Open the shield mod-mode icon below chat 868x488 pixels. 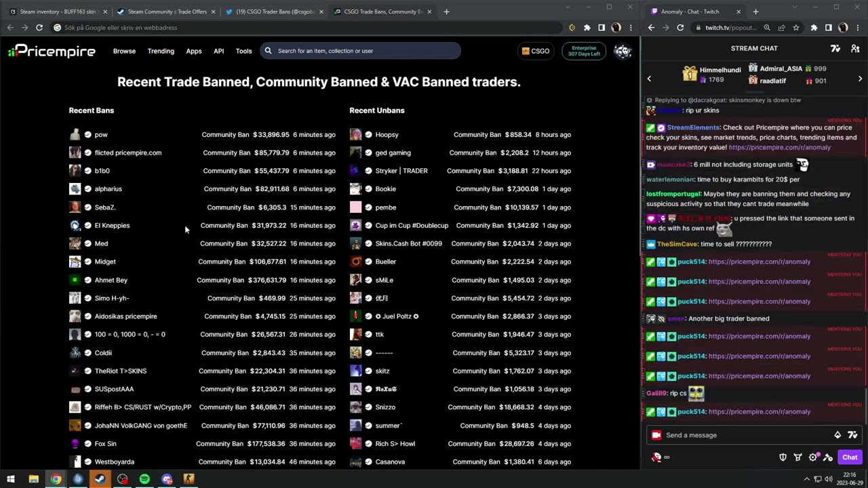tap(783, 457)
